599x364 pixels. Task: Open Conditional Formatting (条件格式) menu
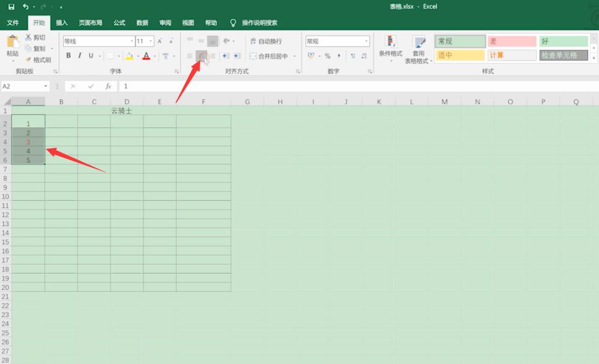[391, 48]
